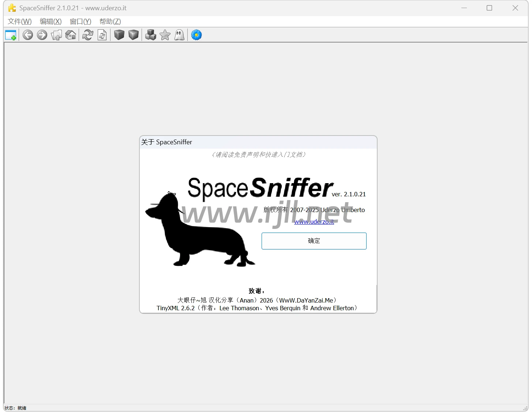Click the folder up-level icon
532x415 pixels.
click(x=56, y=35)
